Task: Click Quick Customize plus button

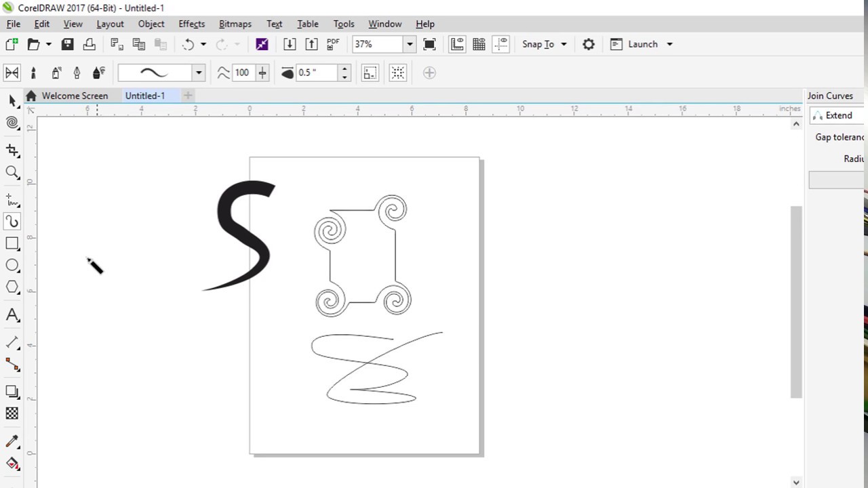Action: tap(429, 73)
